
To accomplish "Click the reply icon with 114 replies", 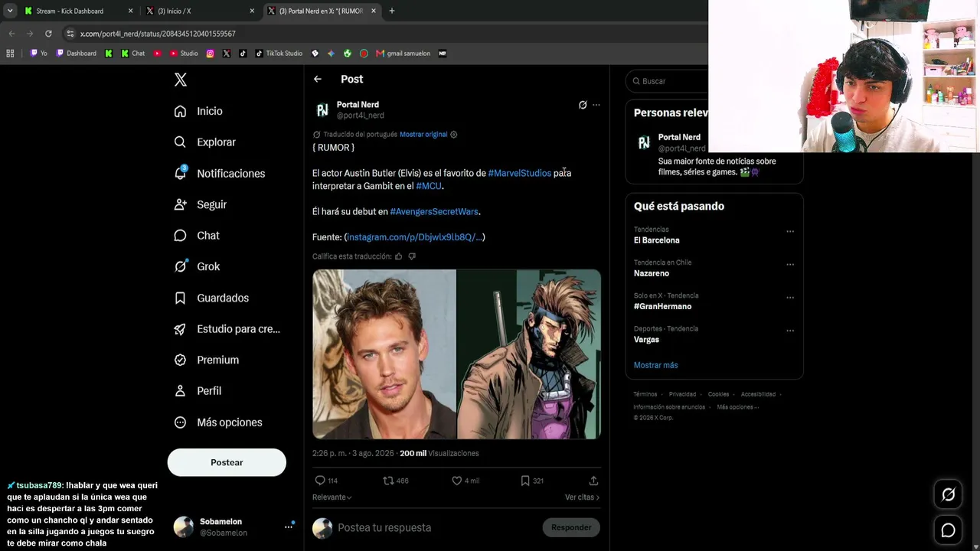I will [325, 481].
